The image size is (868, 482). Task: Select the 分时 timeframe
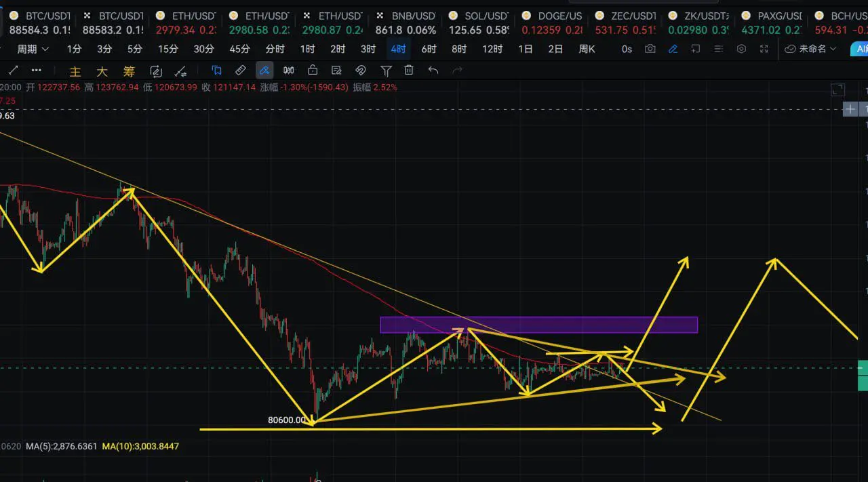(x=275, y=49)
